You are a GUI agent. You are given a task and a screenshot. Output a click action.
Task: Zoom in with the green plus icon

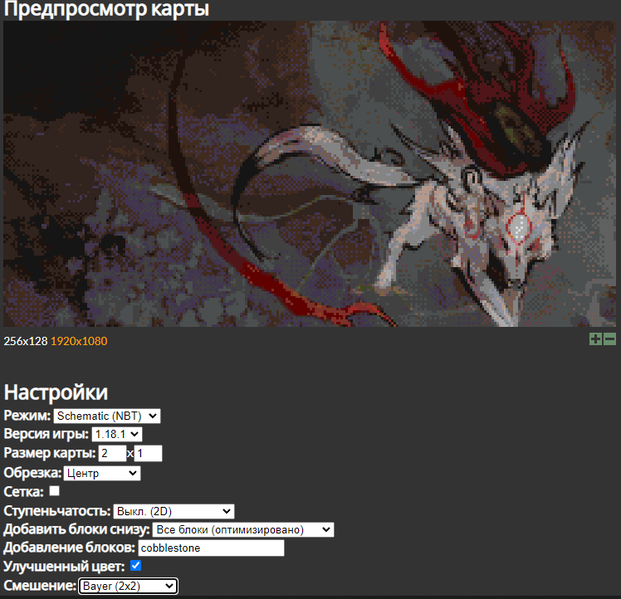tap(595, 339)
